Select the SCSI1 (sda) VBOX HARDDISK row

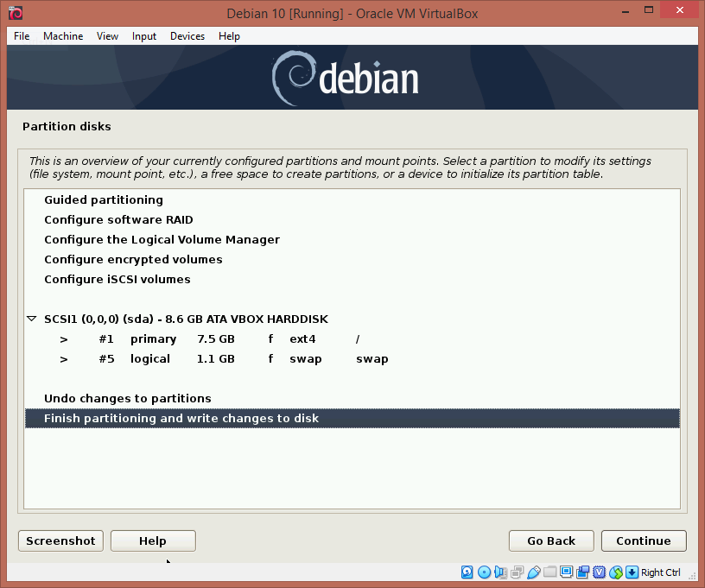pyautogui.click(x=352, y=319)
